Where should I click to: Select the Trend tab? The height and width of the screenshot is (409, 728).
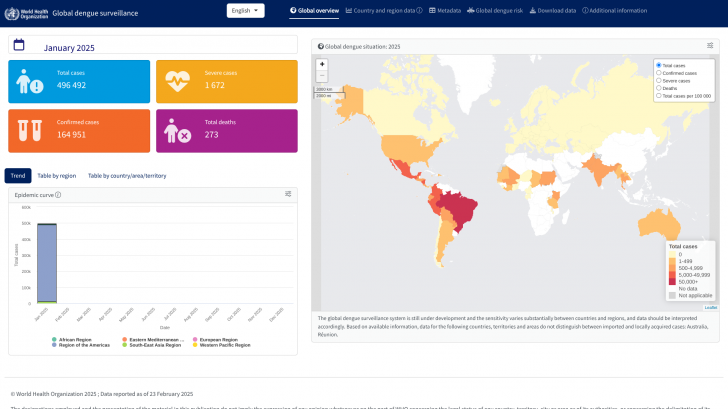pyautogui.click(x=18, y=175)
